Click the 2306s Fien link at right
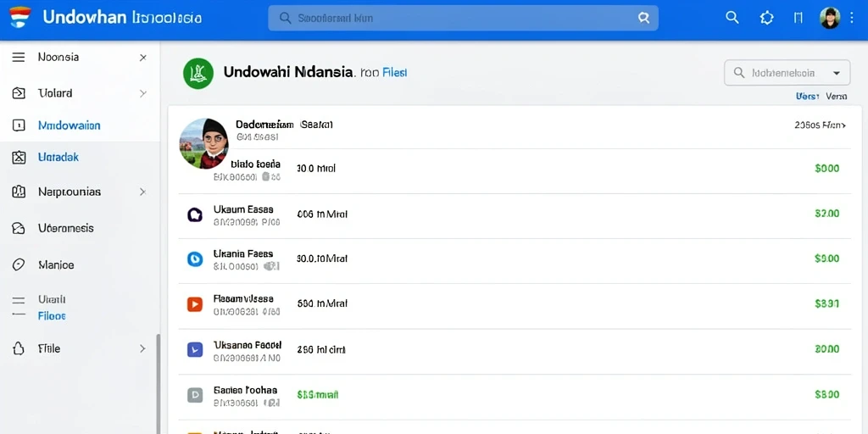868x434 pixels. (x=820, y=125)
